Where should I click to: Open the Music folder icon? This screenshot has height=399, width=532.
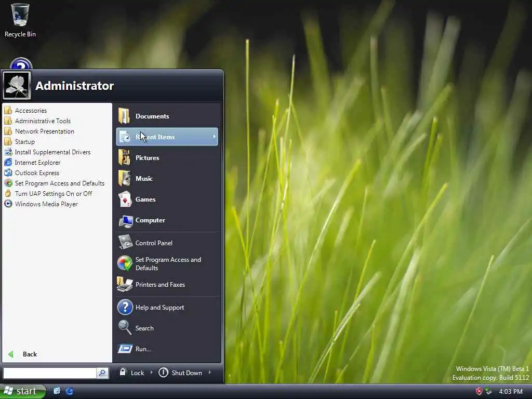pos(124,178)
